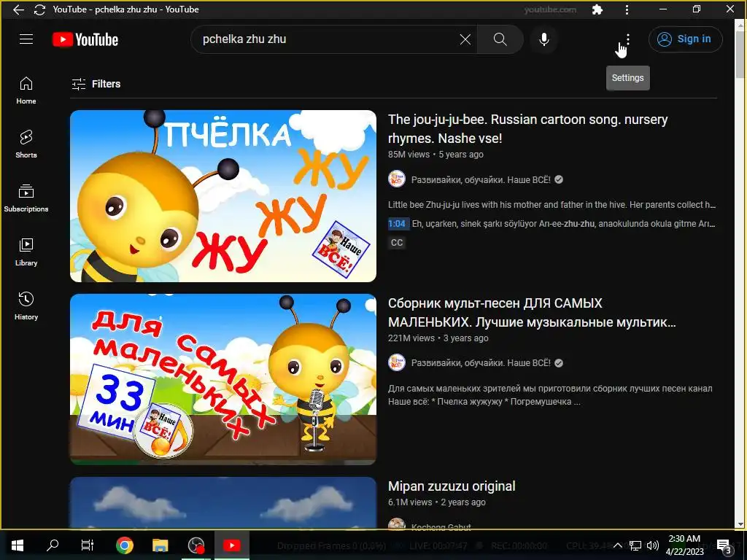Go to Home in the sidebar
Viewport: 747px width, 560px height.
pos(26,90)
